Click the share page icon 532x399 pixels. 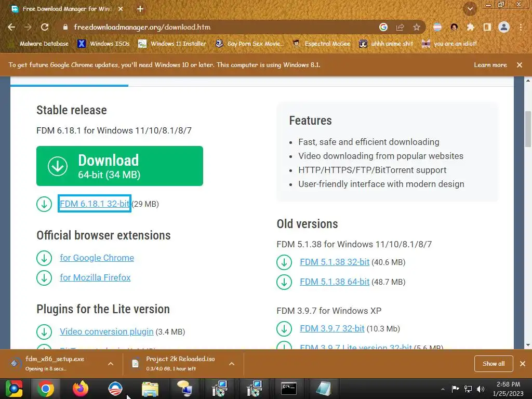[x=400, y=27]
